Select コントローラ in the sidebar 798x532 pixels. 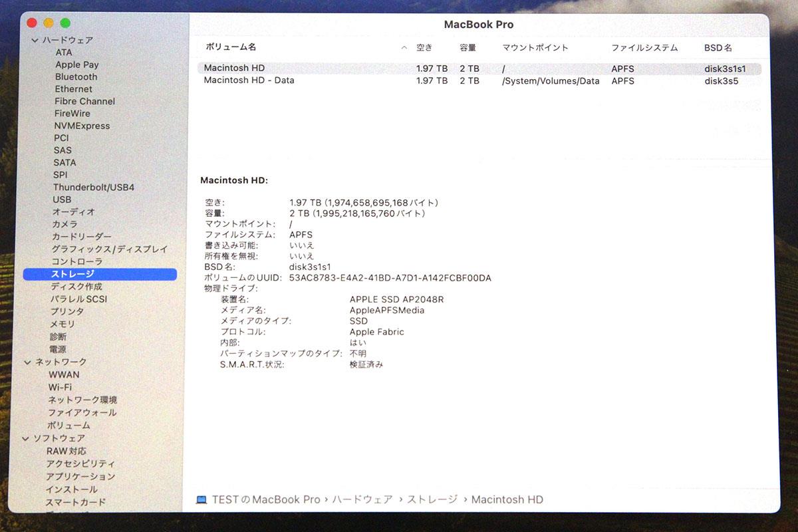pyautogui.click(x=77, y=262)
